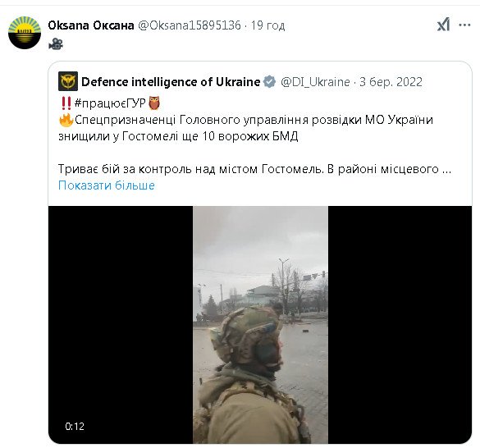Click the Defence intelligence of Ukraine logo

pyautogui.click(x=68, y=81)
